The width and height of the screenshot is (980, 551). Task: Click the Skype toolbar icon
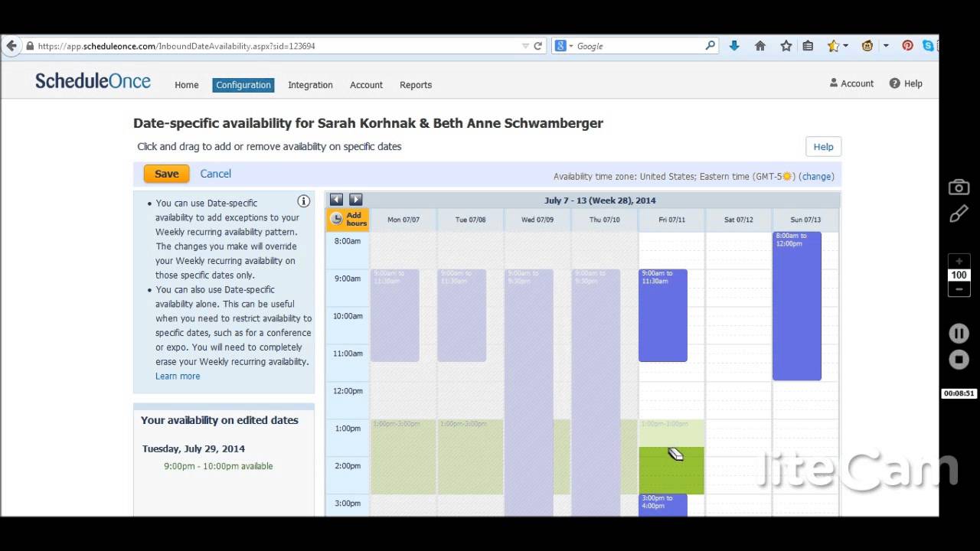coord(928,46)
